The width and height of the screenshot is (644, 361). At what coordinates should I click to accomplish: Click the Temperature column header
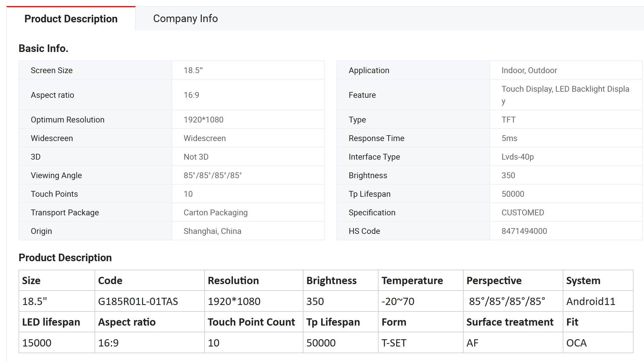pos(412,280)
